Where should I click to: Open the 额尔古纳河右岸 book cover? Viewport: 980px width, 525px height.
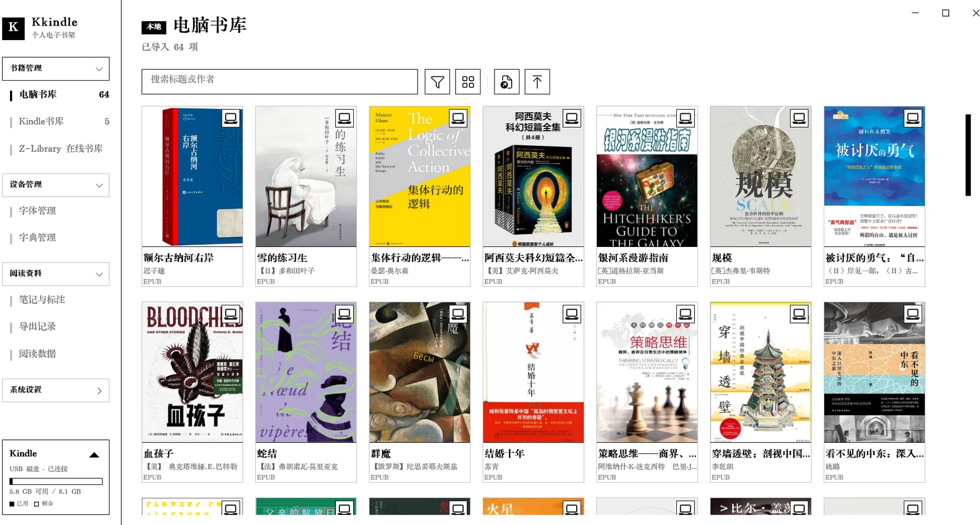coord(192,177)
